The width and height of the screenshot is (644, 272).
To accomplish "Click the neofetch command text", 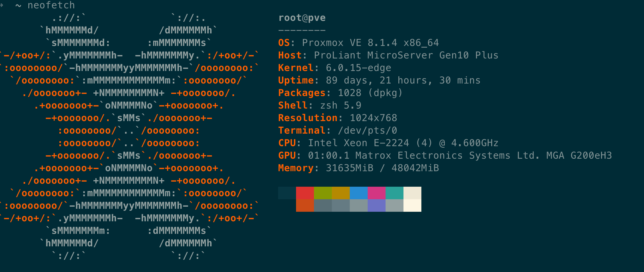I will [x=51, y=5].
